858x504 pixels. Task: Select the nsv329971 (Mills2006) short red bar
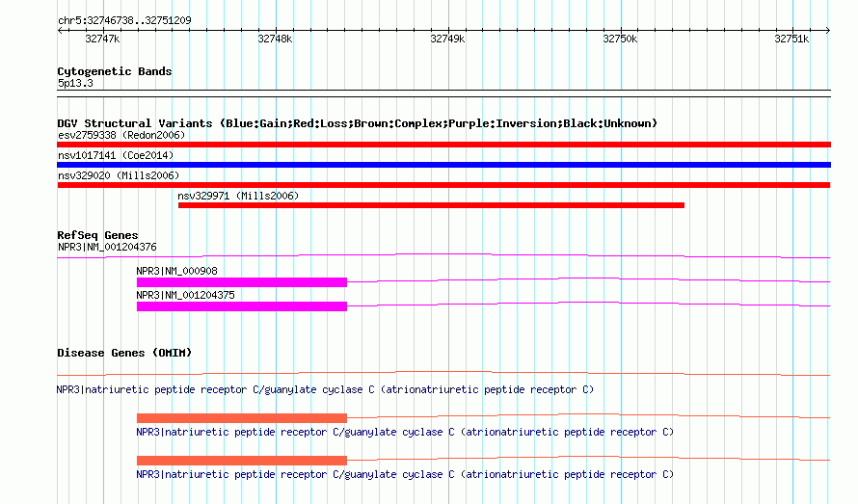pyautogui.click(x=431, y=205)
